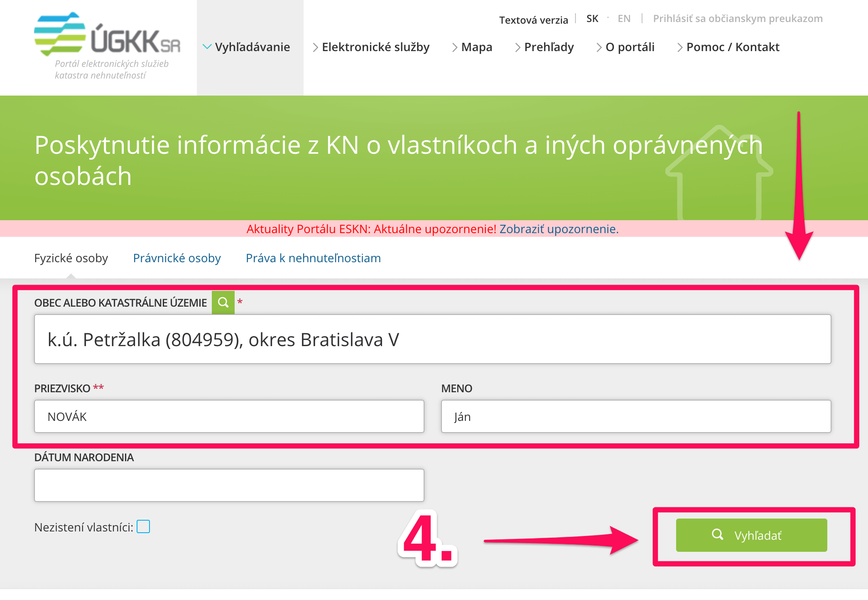This screenshot has height=600, width=868.
Task: Expand the Elektronické služby menu
Action: click(371, 47)
